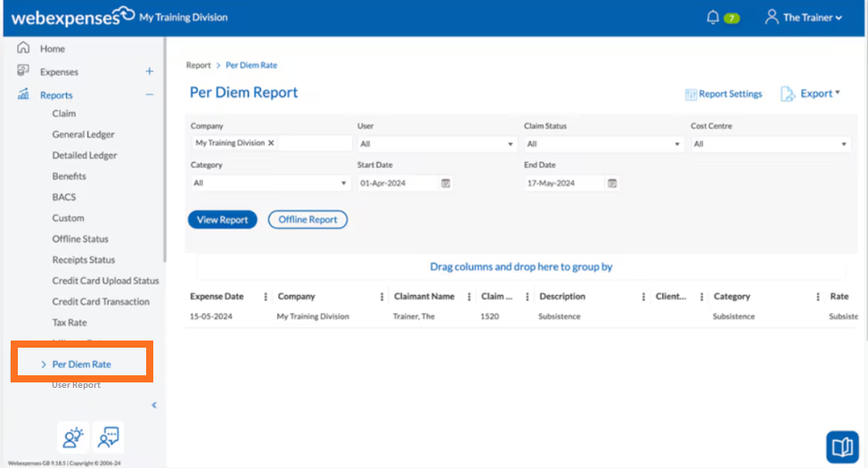Click the Offline Report button
The image size is (868, 468).
307,219
